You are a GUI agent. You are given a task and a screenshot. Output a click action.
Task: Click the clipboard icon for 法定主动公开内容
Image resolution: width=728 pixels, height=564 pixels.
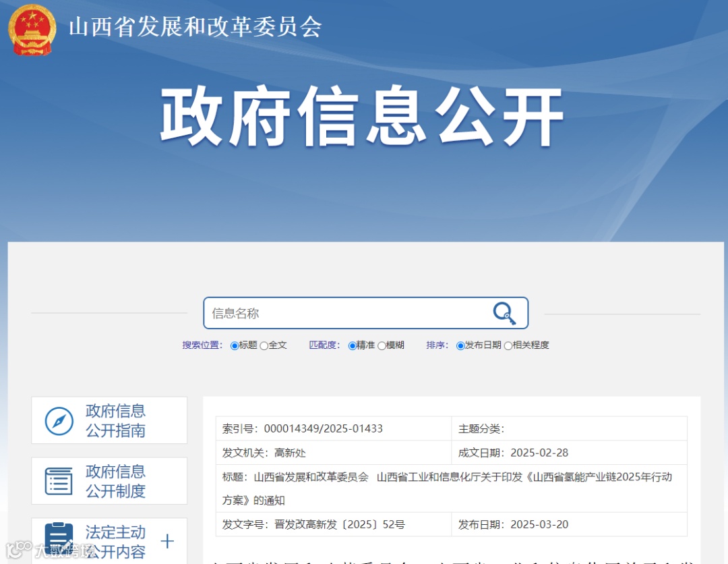59,539
